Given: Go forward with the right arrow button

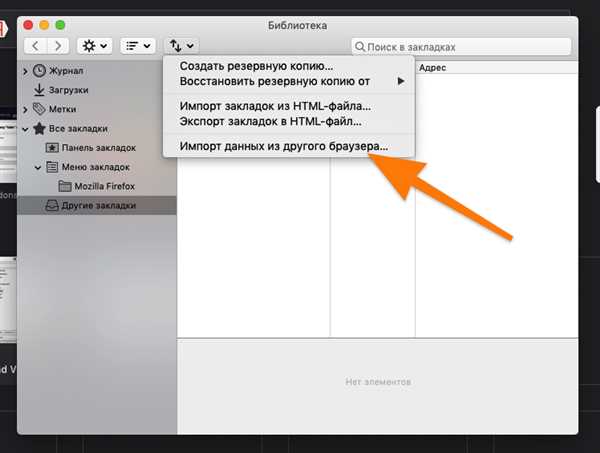Looking at the screenshot, I should click(x=58, y=46).
